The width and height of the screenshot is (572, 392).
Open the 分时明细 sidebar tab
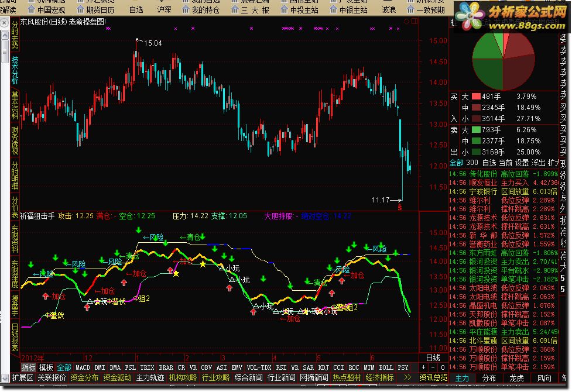(x=15, y=176)
